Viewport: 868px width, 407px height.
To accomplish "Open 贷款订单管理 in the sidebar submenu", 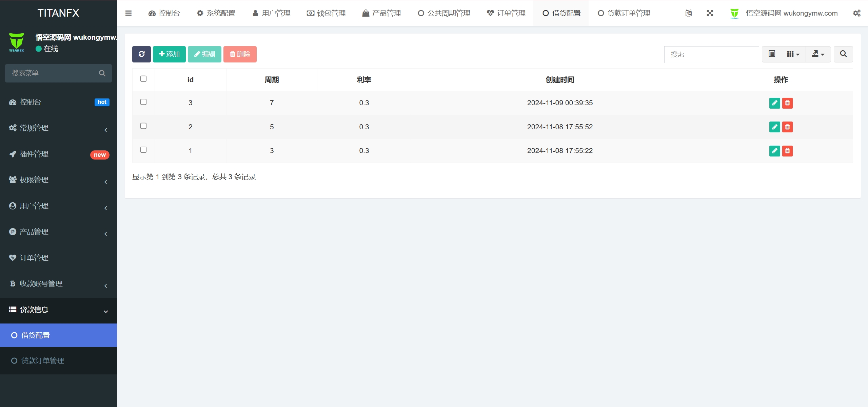I will pos(43,361).
